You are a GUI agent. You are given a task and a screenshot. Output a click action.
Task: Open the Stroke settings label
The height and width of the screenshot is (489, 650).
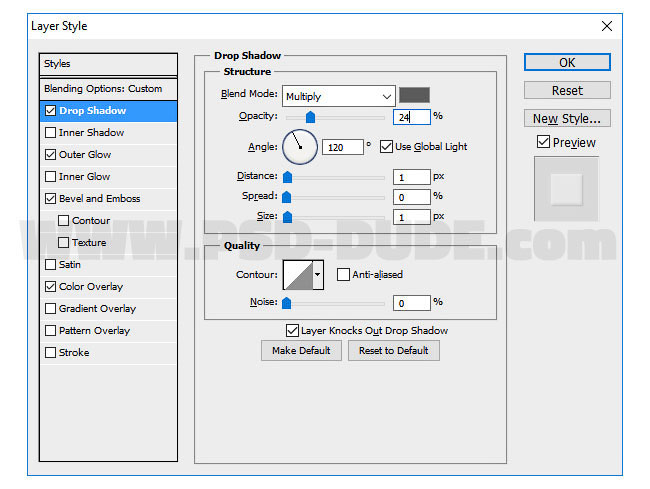74,352
